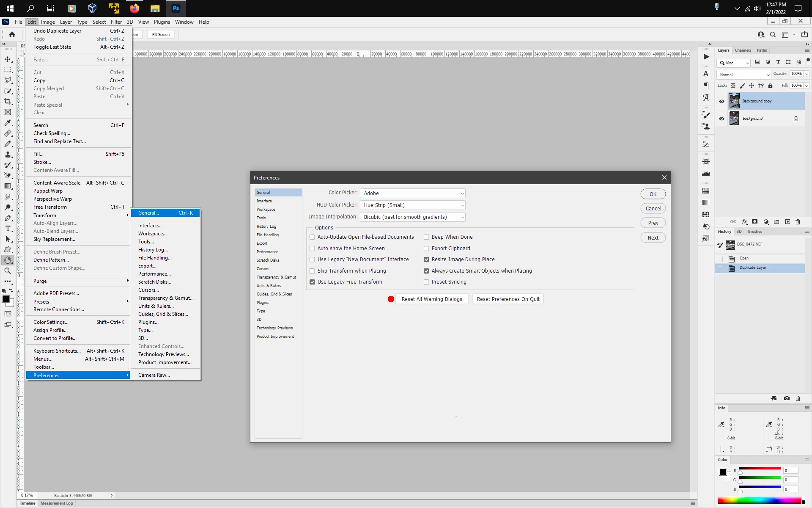The height and width of the screenshot is (508, 812).
Task: Click Reset All Warning Dialogs button
Action: point(431,299)
